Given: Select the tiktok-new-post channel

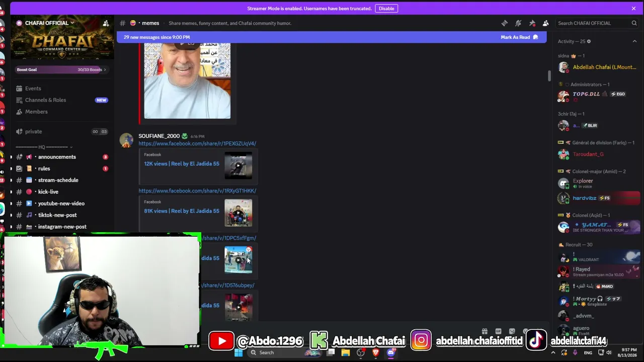Looking at the screenshot, I should (62, 215).
